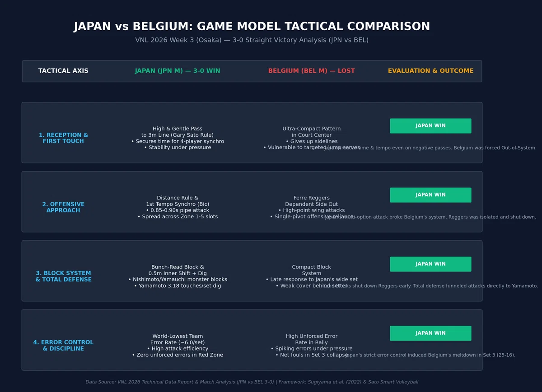
Task: Select the JAPAN (JPN M) — 3-0 WIN header
Action: tap(178, 71)
